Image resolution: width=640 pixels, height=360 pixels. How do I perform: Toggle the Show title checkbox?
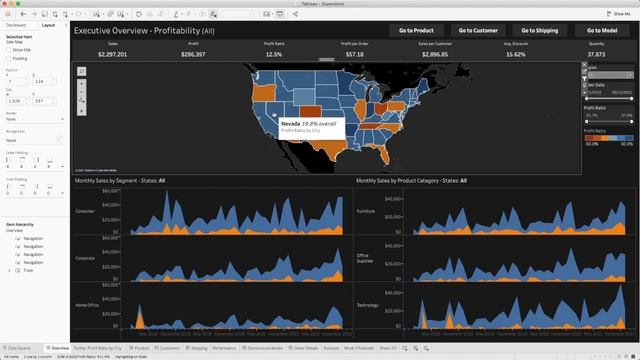tap(8, 50)
